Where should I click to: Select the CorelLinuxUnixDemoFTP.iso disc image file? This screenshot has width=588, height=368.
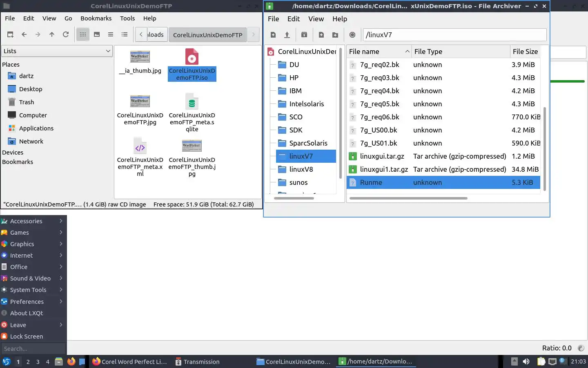(x=192, y=65)
